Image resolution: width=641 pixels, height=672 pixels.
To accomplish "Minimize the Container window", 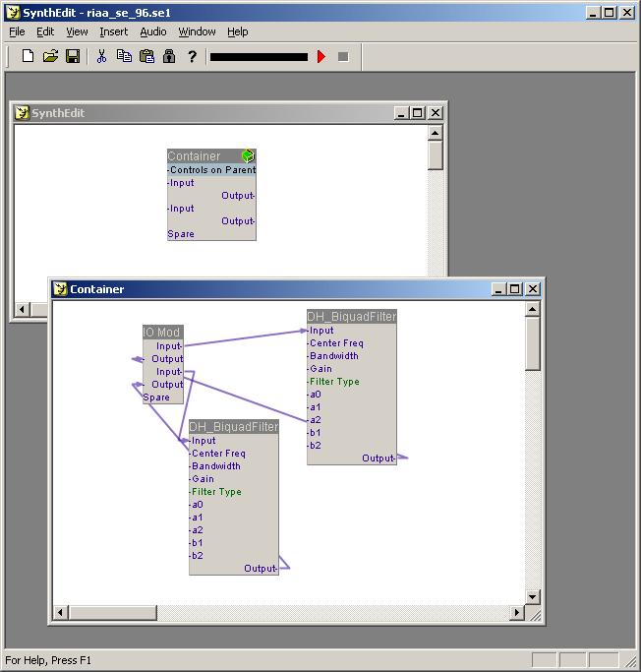I will pyautogui.click(x=498, y=289).
